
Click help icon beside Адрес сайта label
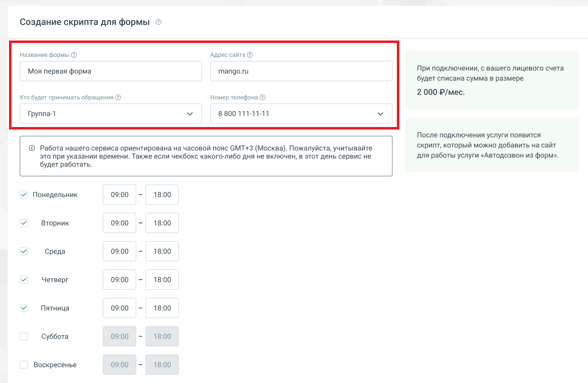(x=250, y=55)
